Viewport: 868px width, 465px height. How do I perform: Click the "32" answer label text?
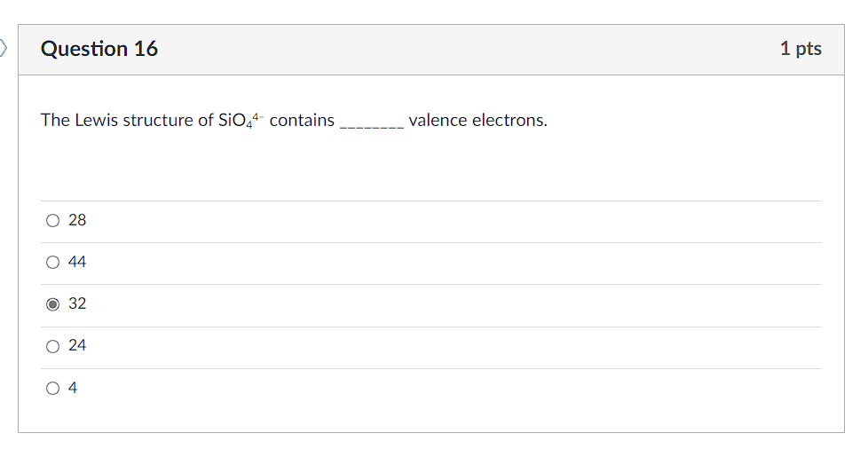click(77, 303)
